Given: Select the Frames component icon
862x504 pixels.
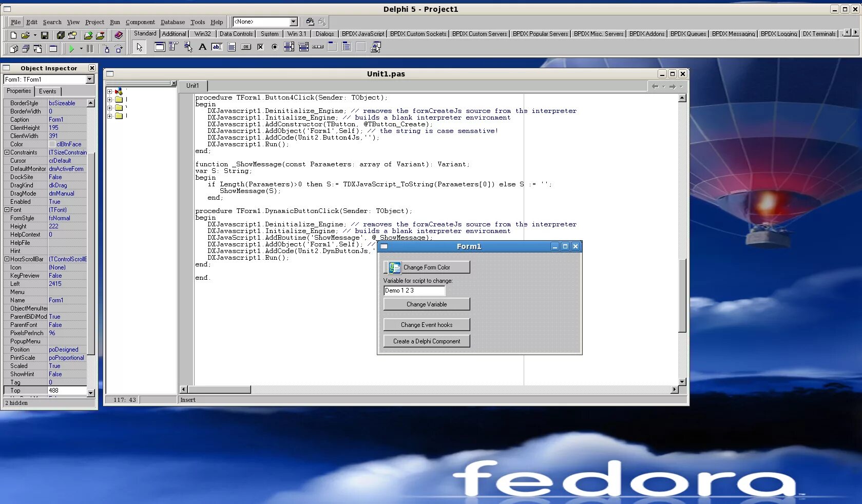Looking at the screenshot, I should [160, 47].
